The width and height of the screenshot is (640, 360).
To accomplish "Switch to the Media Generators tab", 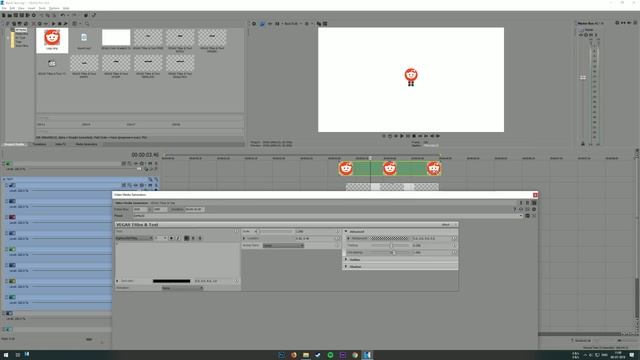I will tap(87, 144).
